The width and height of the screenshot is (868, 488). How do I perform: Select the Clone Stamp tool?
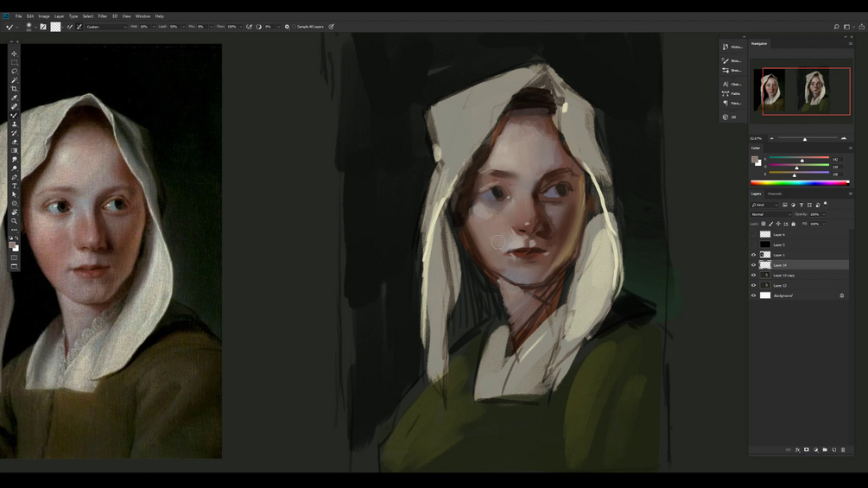[x=15, y=124]
